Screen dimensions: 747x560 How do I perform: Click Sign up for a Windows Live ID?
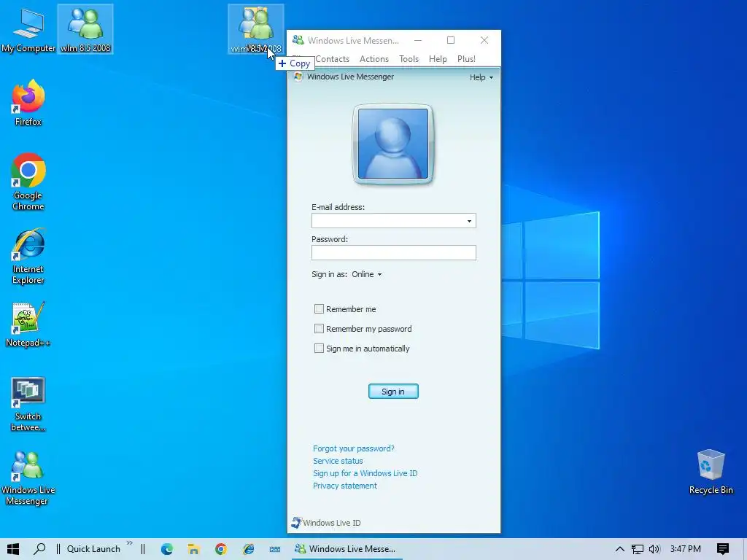pos(365,473)
